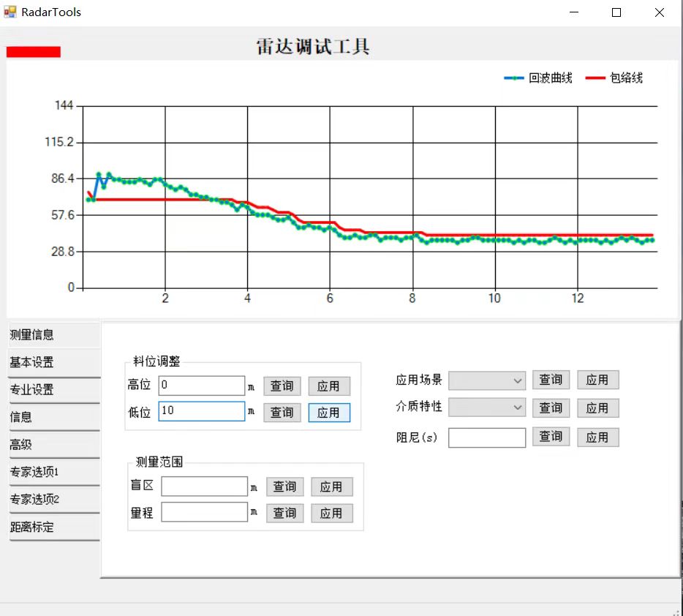
Task: Click the RadarTools app icon in title bar
Action: pyautogui.click(x=10, y=12)
